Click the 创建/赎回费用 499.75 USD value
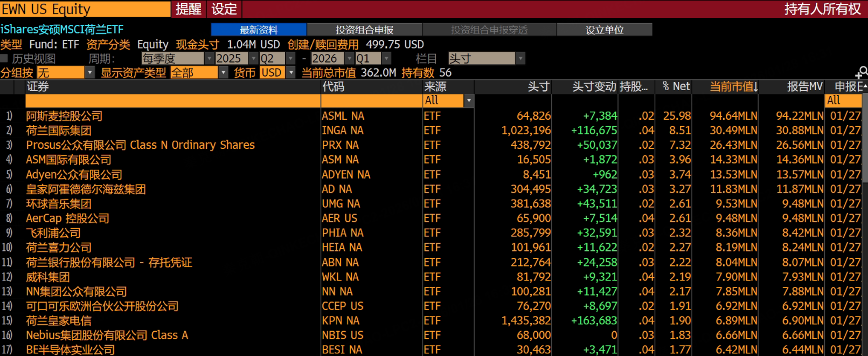Image resolution: width=868 pixels, height=356 pixels. tap(395, 44)
